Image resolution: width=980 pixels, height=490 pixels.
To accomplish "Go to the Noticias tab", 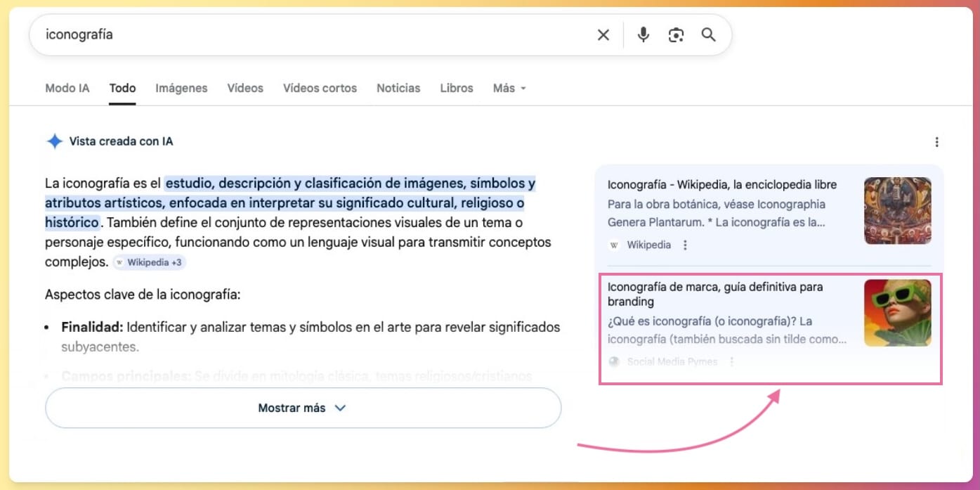I will click(398, 88).
